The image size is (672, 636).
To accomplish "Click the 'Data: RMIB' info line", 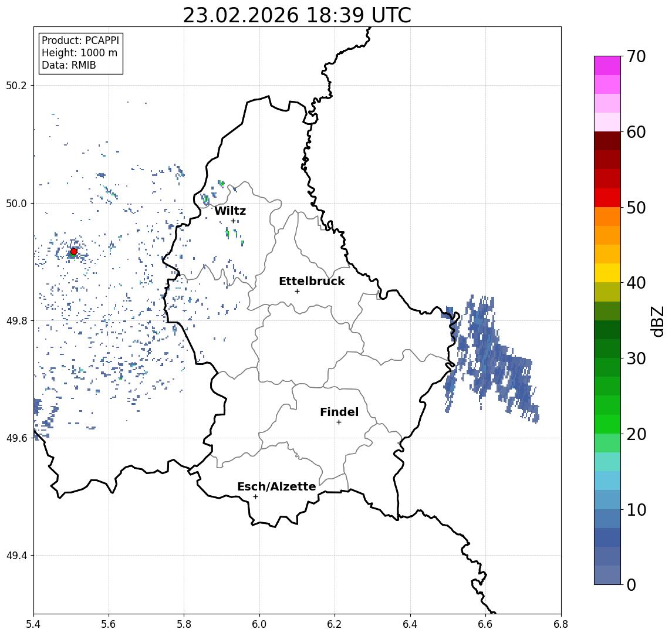I will 69,65.
